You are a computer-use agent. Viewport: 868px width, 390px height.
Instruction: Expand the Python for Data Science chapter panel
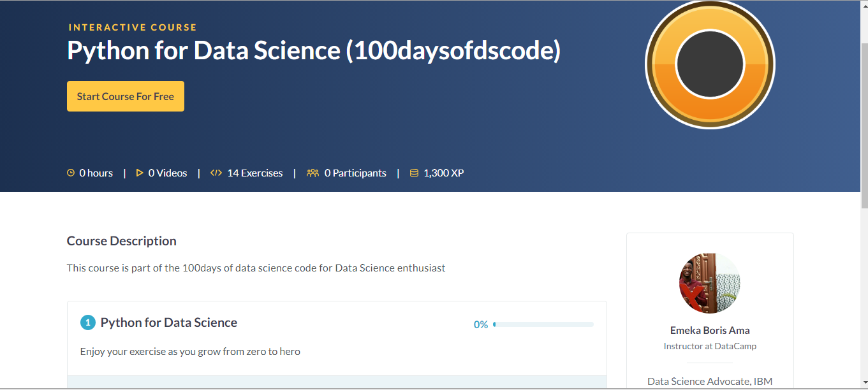click(x=168, y=322)
